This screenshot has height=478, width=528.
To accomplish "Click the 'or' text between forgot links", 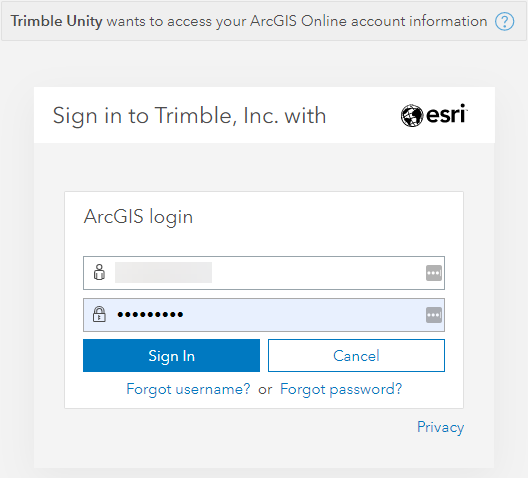I will click(x=265, y=390).
